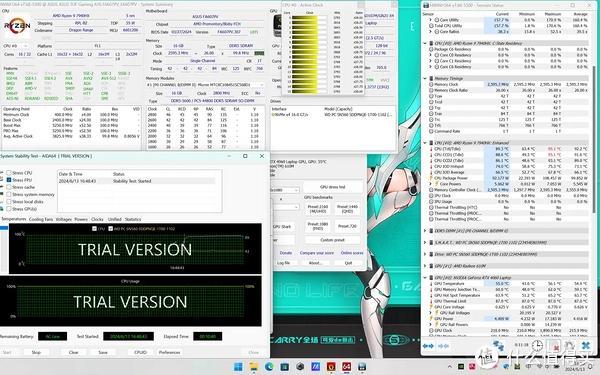The image size is (600, 375).
Task: Click the HWiNFO floppy-style taskbar icon
Action: coord(362,367)
